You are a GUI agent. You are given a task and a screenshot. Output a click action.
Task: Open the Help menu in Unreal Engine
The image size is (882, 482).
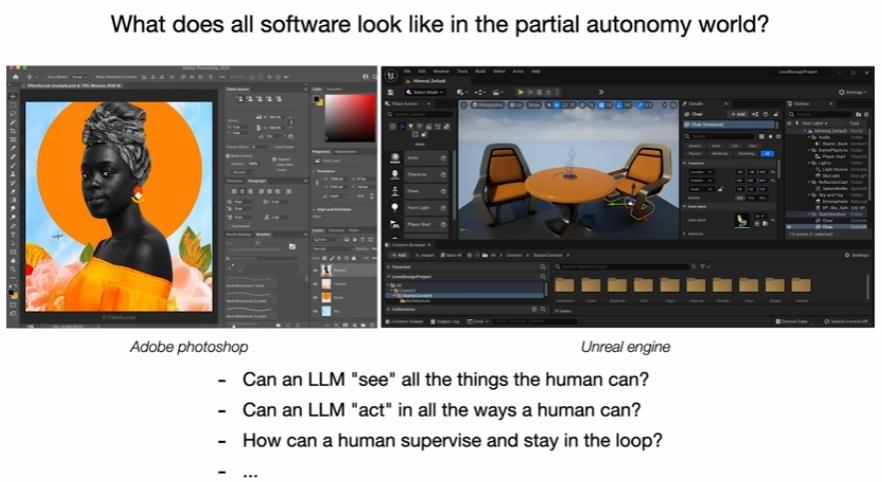[x=536, y=71]
